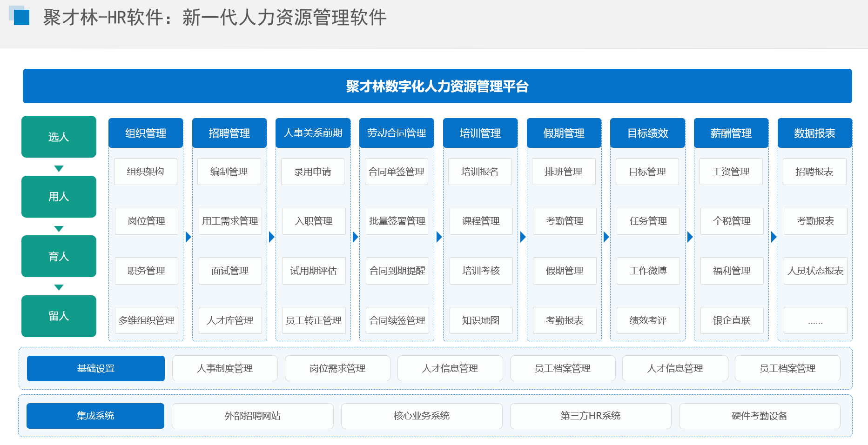Select the 个税管理 item
The width and height of the screenshot is (868, 445).
[732, 221]
